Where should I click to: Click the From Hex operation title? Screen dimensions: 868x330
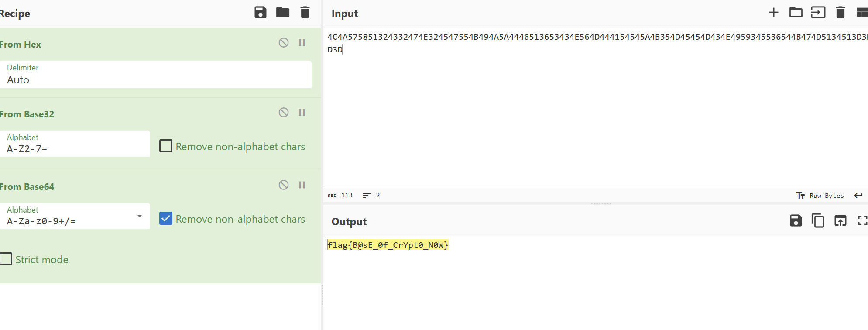tap(20, 45)
